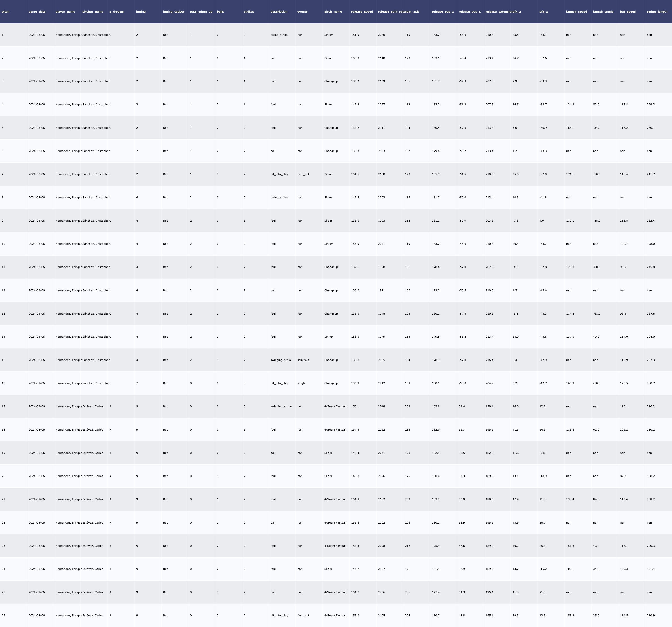Click launch angle 84.0 in row 21
672x627 pixels.
click(596, 499)
